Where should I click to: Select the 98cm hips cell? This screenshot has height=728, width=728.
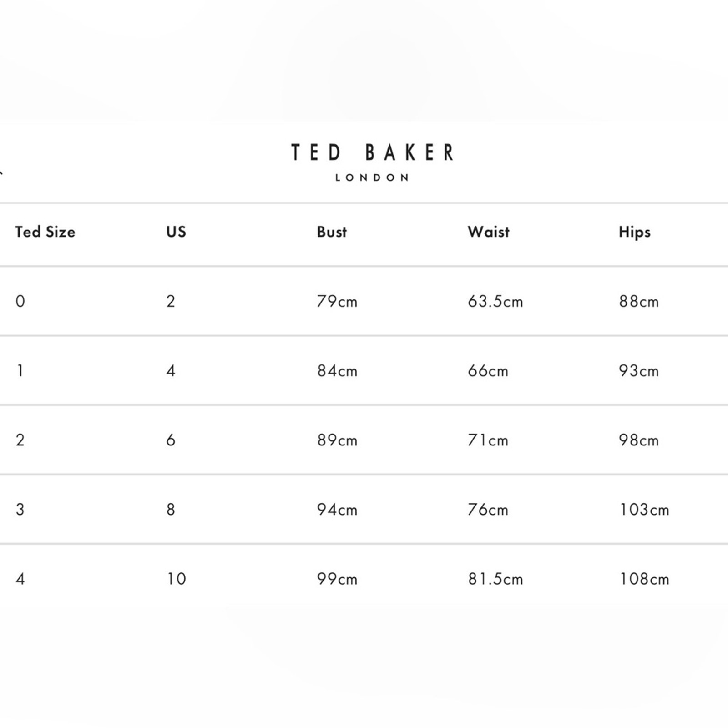tap(639, 440)
